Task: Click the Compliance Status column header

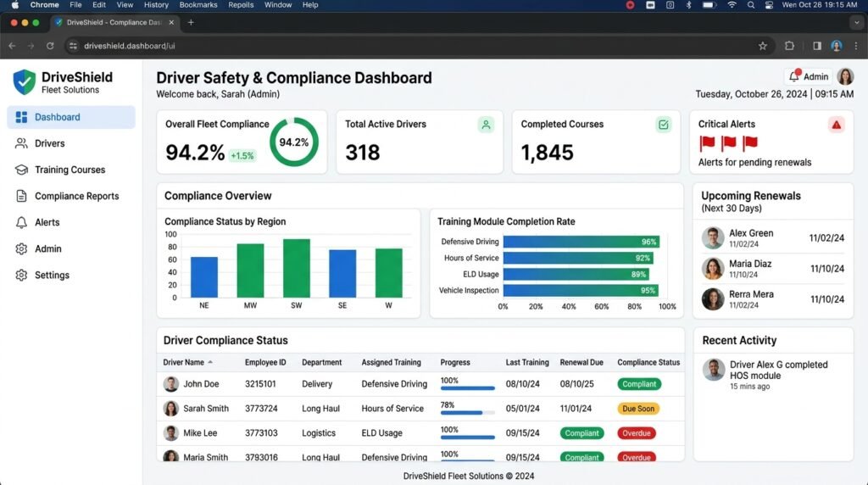Action: 648,363
